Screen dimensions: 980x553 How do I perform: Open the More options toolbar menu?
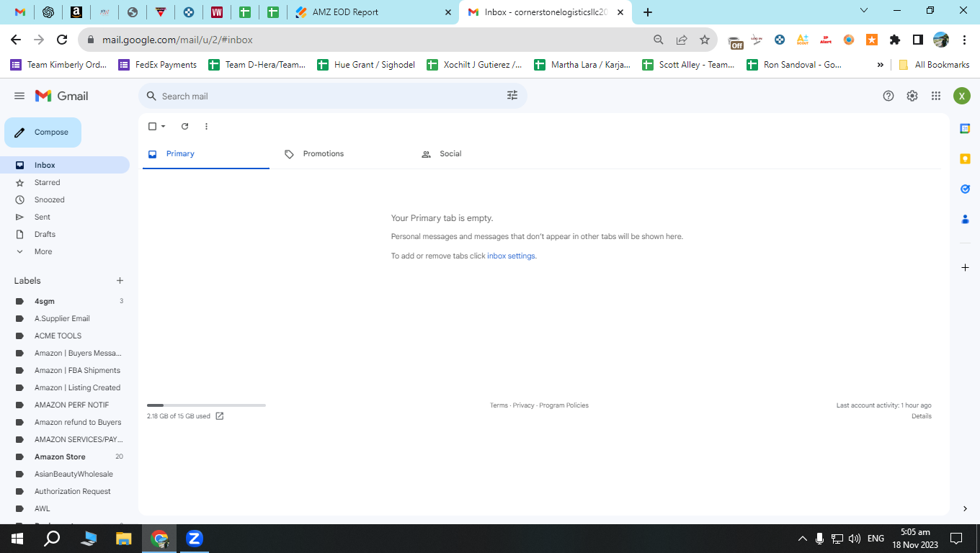pos(206,126)
